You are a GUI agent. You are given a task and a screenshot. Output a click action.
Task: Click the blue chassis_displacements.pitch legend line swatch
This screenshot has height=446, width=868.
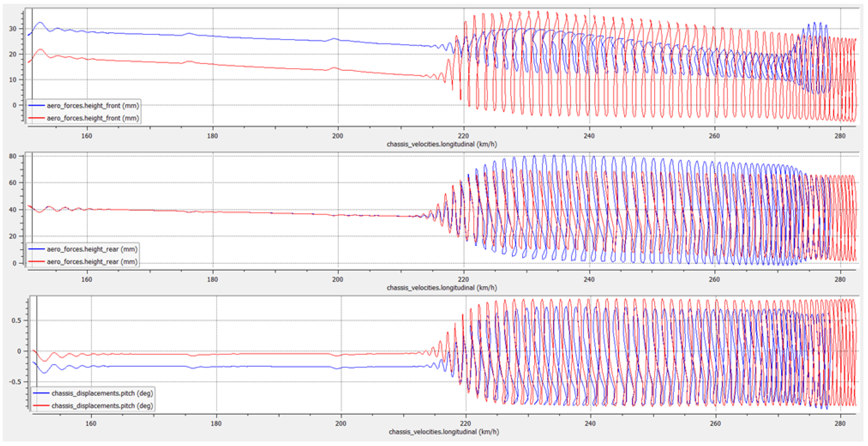[41, 393]
